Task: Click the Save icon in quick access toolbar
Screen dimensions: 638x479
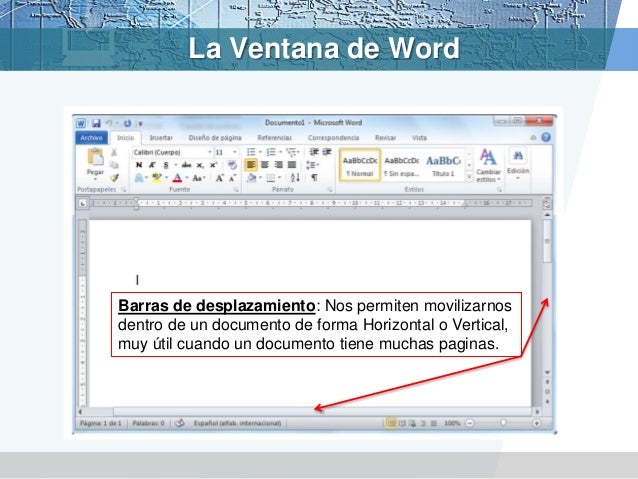Action: [96, 123]
